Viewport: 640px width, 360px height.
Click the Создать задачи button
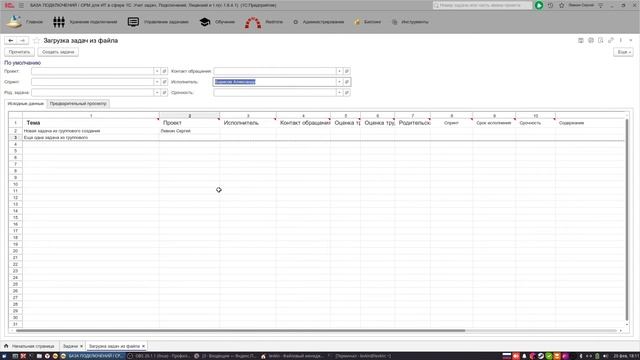point(58,52)
